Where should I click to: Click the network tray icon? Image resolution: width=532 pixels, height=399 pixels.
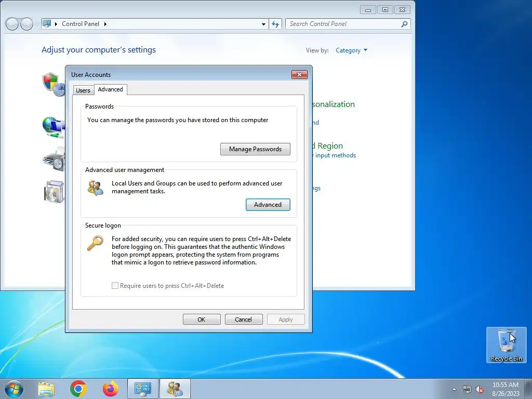click(467, 389)
